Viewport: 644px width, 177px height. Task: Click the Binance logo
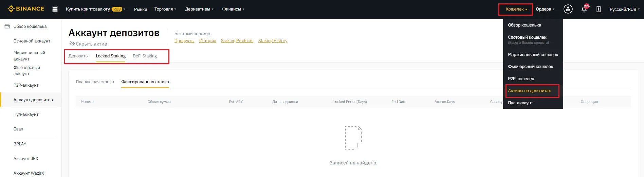[x=26, y=9]
